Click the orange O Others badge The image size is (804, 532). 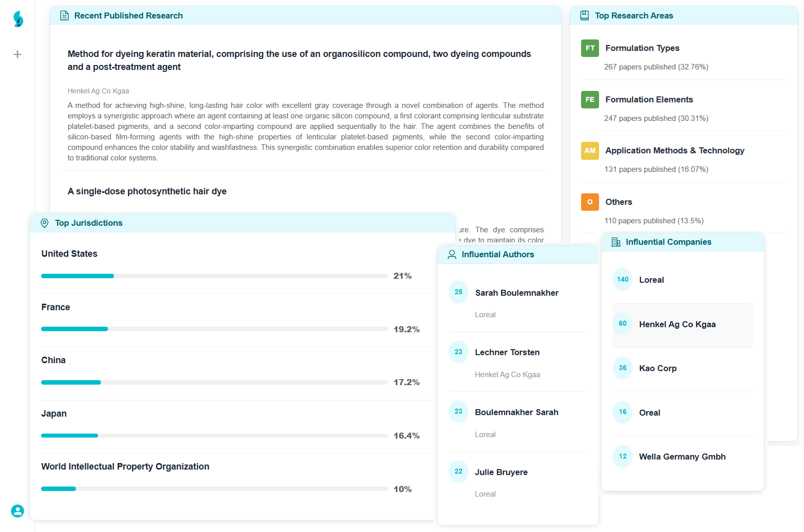click(590, 202)
